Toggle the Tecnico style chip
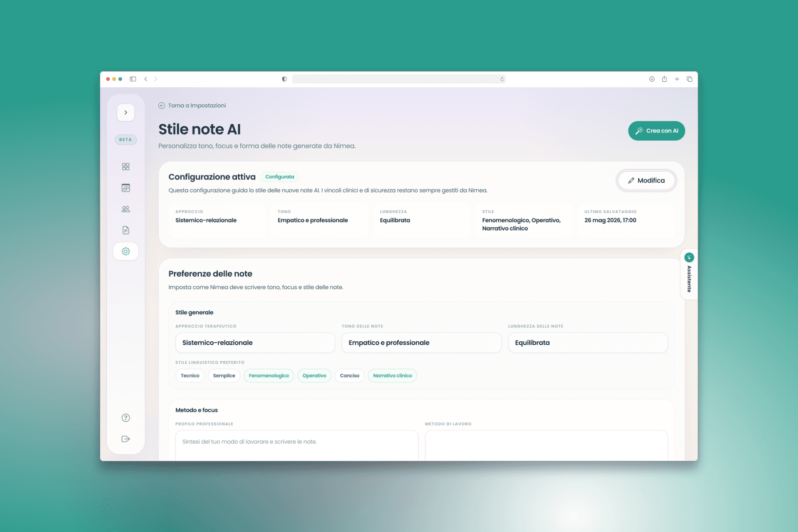 tap(190, 375)
